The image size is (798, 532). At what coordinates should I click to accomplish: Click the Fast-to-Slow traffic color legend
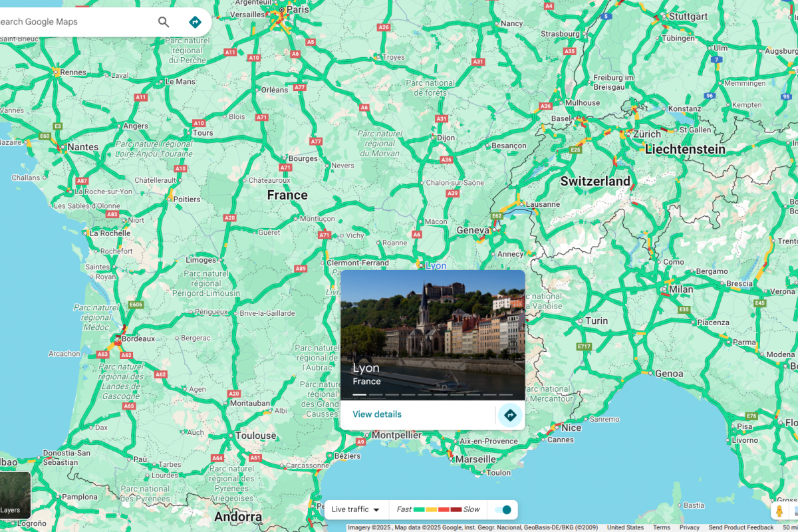(438, 509)
